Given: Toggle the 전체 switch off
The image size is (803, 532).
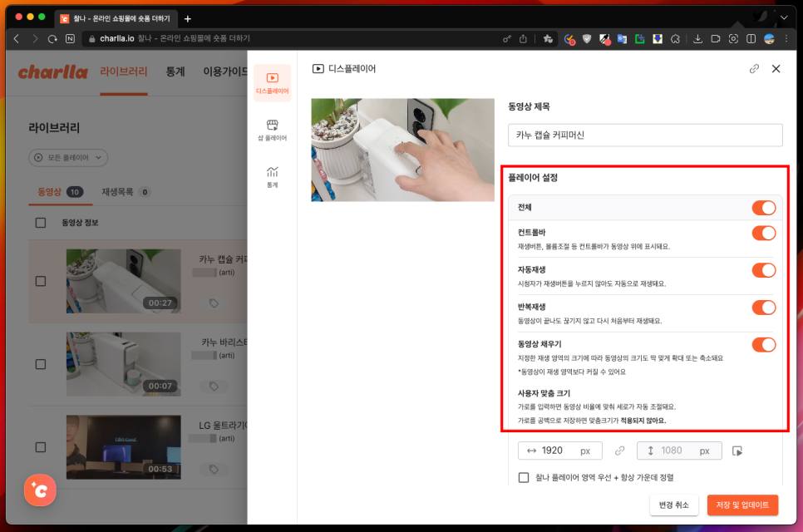Looking at the screenshot, I should click(764, 208).
